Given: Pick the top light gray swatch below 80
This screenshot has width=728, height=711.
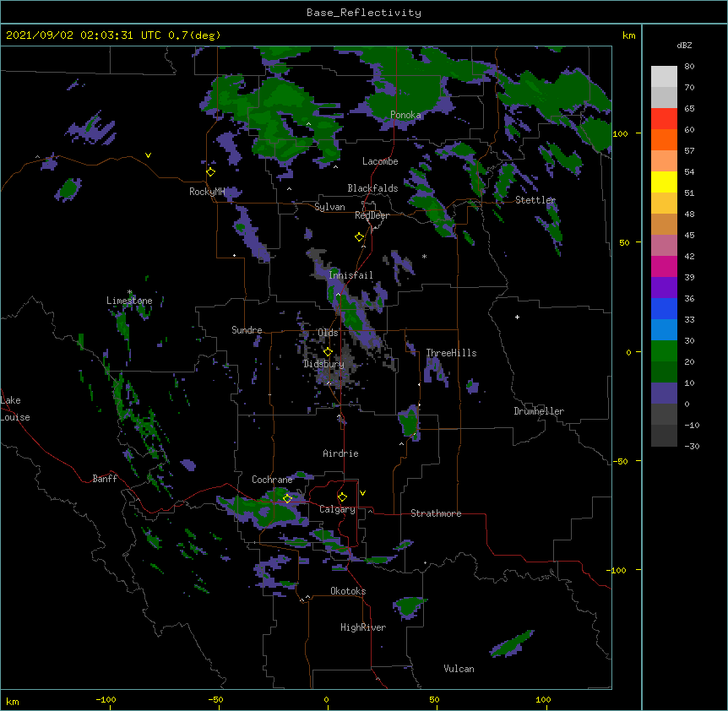Looking at the screenshot, I should (x=664, y=76).
